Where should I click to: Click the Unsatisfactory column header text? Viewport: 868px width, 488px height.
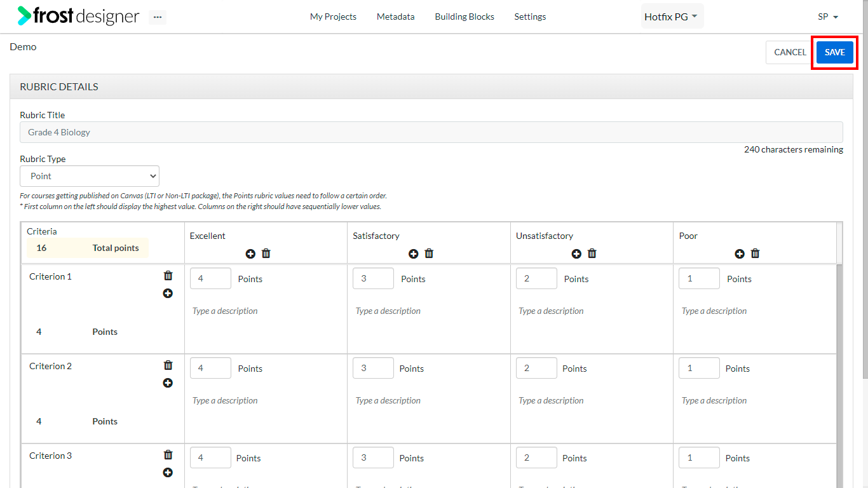545,236
